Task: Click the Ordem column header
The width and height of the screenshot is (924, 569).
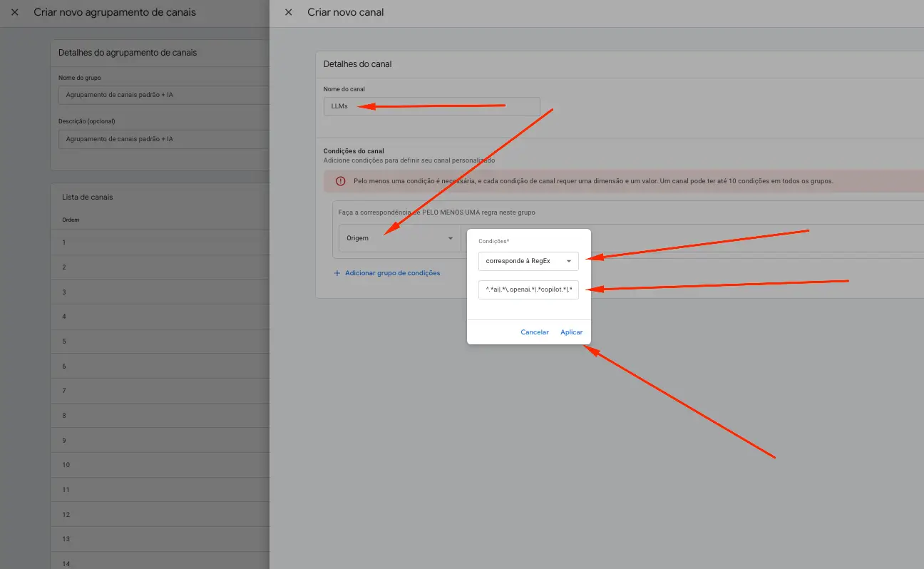Action: pos(71,220)
